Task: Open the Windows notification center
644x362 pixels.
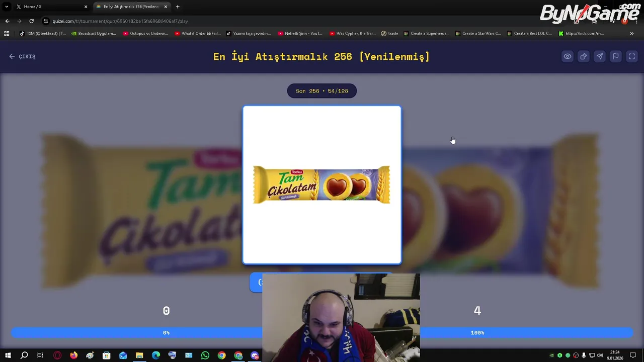Action: (633, 355)
